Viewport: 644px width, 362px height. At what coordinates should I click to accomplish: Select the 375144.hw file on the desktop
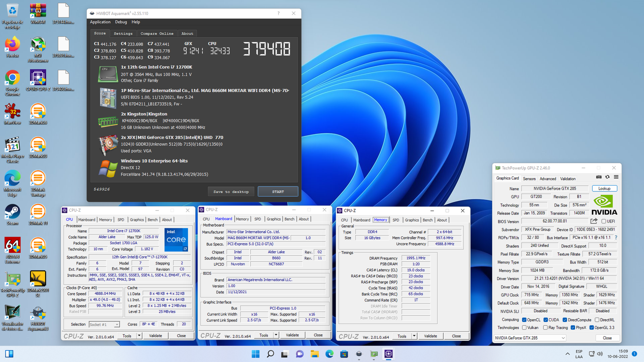click(63, 14)
